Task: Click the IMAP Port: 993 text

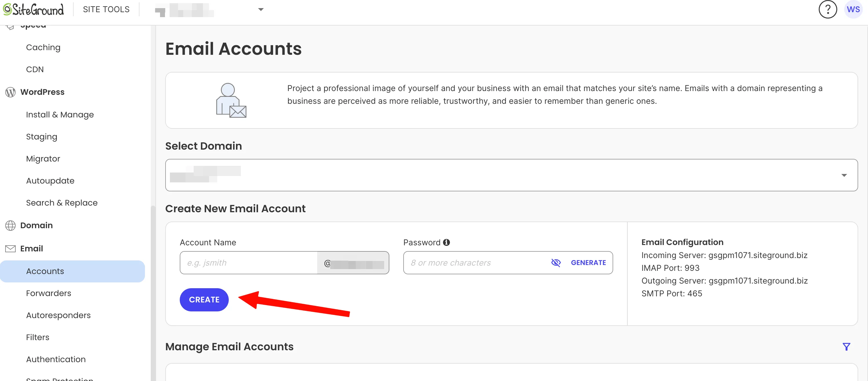Action: click(670, 268)
